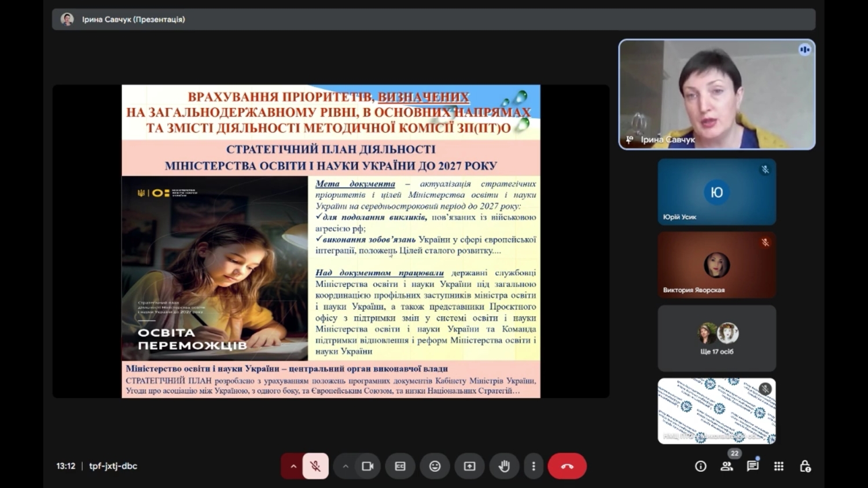Click muted mic icon on the patterned tile
868x488 pixels.
tap(765, 389)
